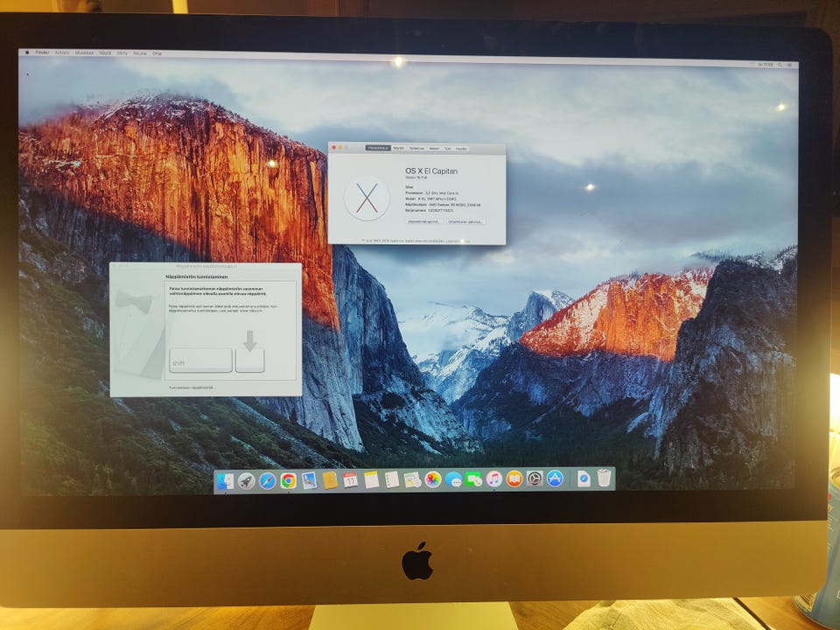
Task: Open Reminders checklist icon in Dock
Action: (392, 479)
